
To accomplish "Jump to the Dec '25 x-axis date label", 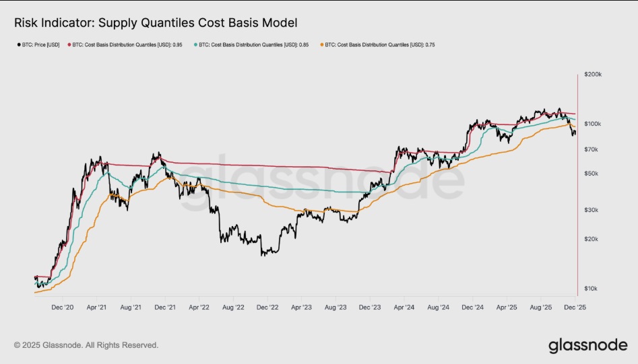I will [x=575, y=307].
